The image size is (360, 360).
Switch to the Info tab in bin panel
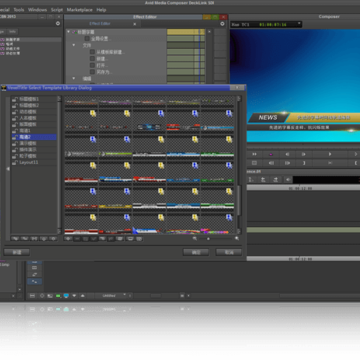pos(13,32)
